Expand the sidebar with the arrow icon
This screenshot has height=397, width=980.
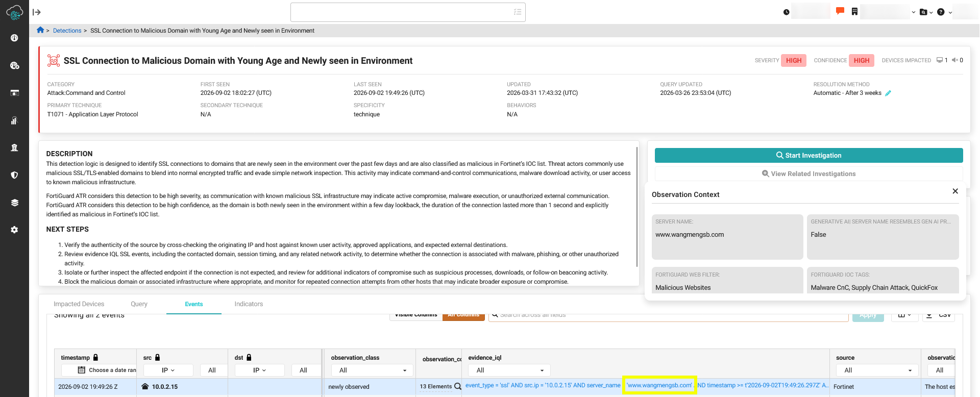36,12
